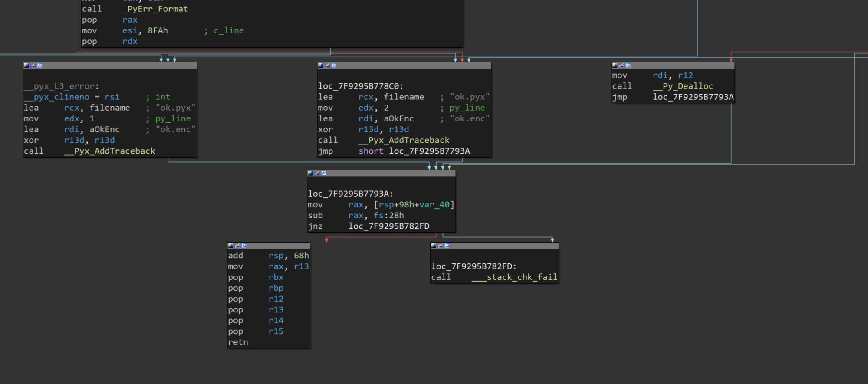The image size is (868, 384).
Task: Select 8FAh immediate value in top block
Action: tap(158, 30)
